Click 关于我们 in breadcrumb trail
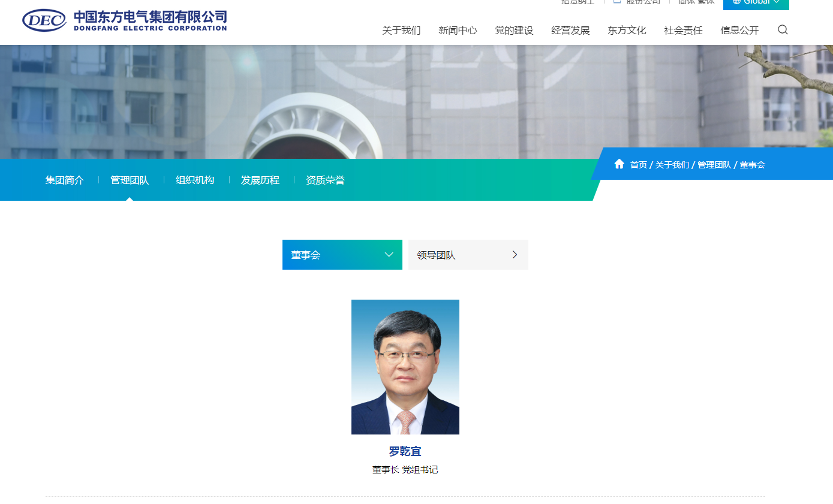The height and width of the screenshot is (504, 833). point(672,165)
